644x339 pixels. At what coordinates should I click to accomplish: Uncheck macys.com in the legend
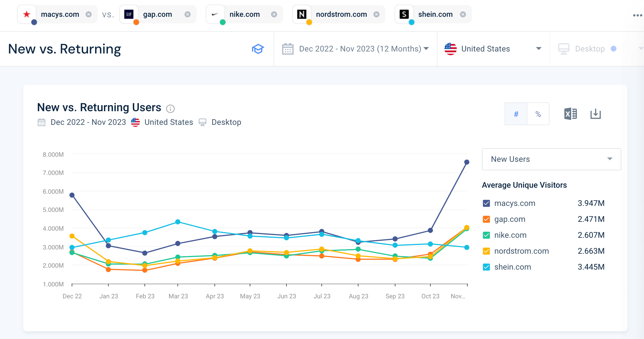tap(486, 203)
